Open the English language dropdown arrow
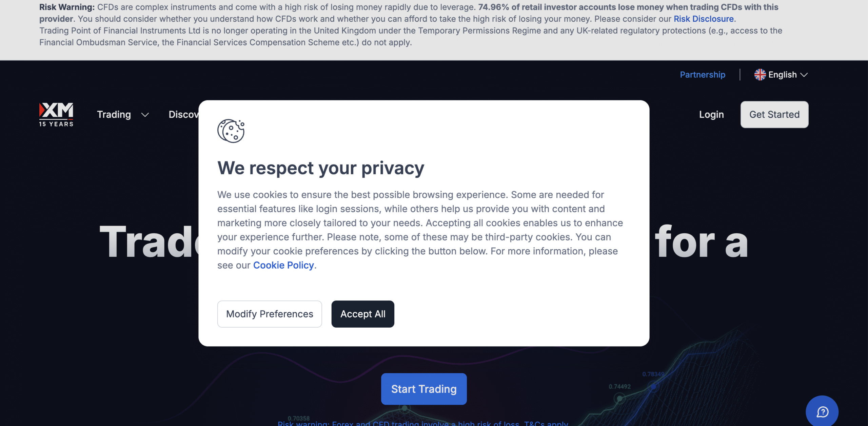 (804, 75)
